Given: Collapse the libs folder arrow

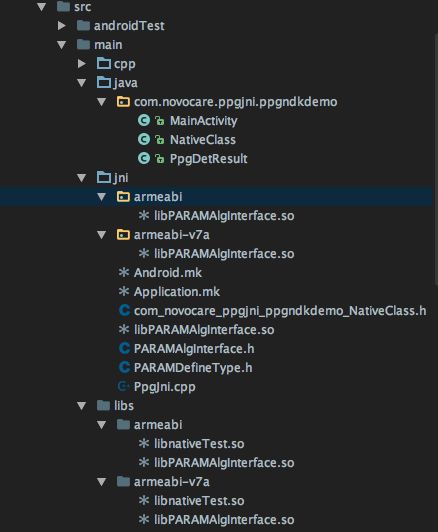Looking at the screenshot, I should tap(81, 405).
